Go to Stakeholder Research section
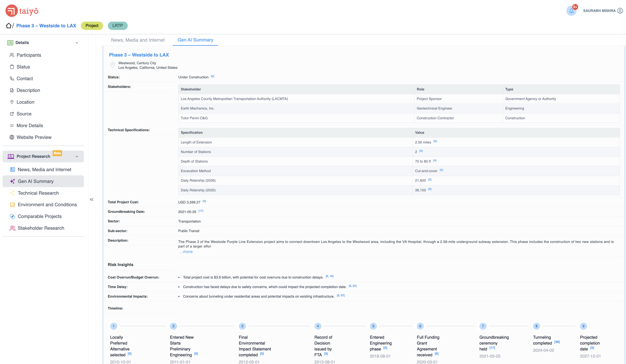 coord(41,228)
